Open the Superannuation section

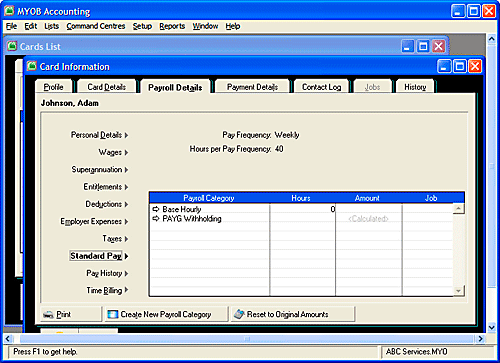tap(100, 170)
